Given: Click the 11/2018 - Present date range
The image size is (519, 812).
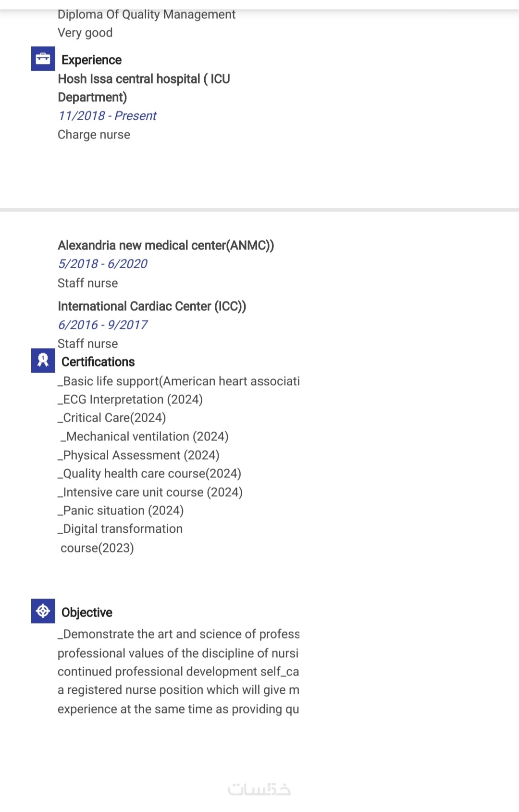Looking at the screenshot, I should pyautogui.click(x=107, y=116).
